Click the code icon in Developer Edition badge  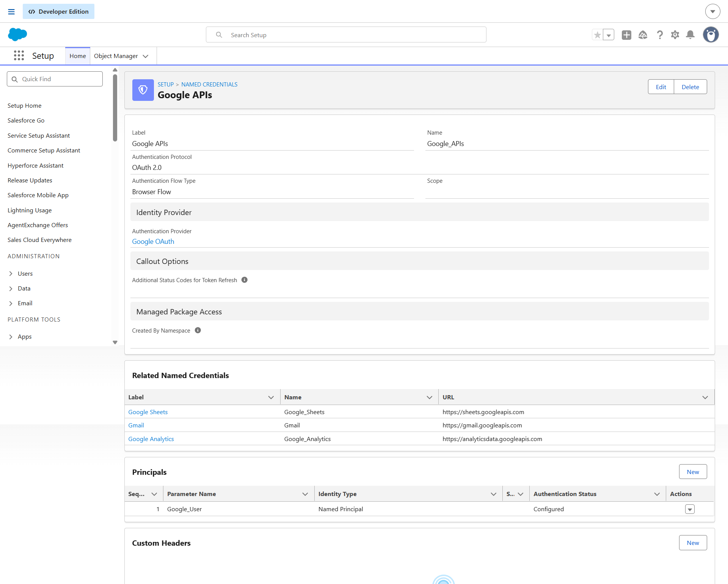pyautogui.click(x=32, y=12)
